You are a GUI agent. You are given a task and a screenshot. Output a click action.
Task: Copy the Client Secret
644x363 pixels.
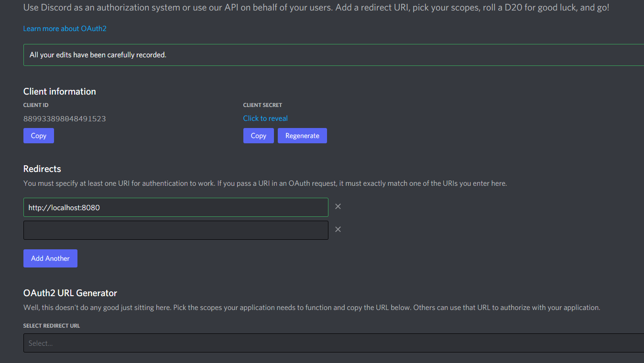(x=258, y=136)
